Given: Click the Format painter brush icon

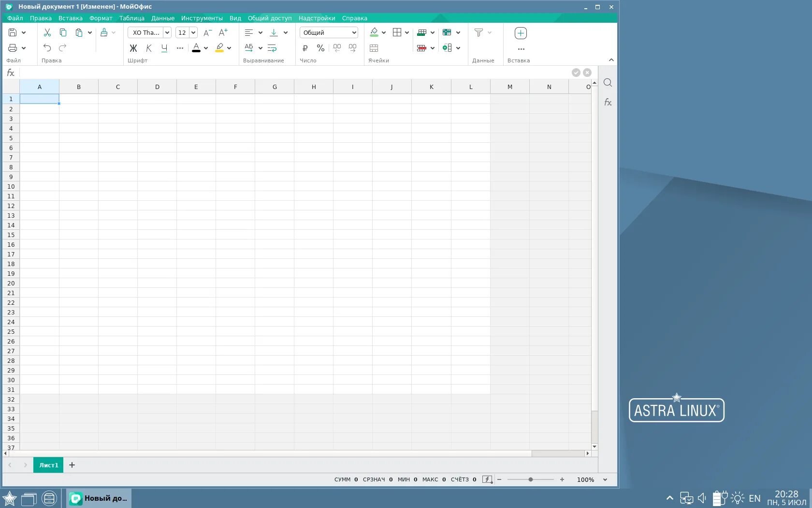Looking at the screenshot, I should tap(104, 32).
